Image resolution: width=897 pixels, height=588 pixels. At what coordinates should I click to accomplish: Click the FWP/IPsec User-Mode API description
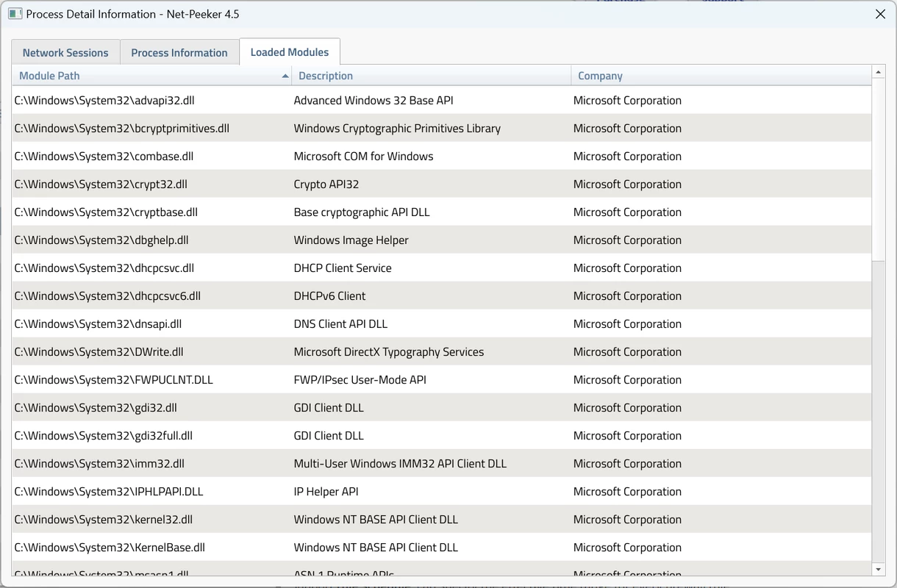click(x=360, y=380)
